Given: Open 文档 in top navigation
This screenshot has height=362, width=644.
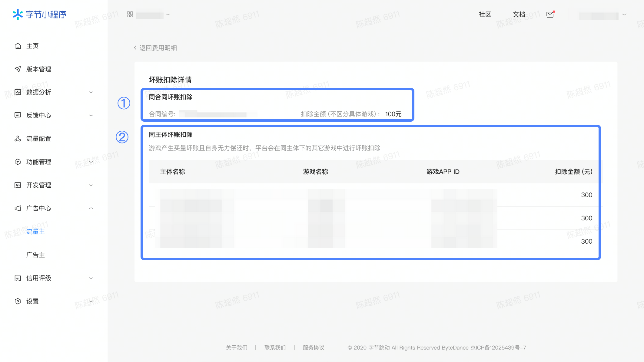Looking at the screenshot, I should (x=519, y=14).
